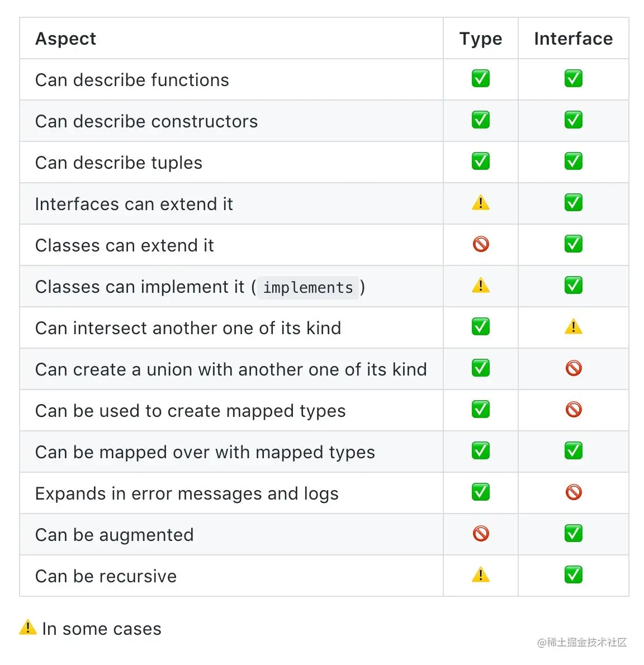Click Interface prohibited icon for create mapped types
This screenshot has height=665, width=644.
point(573,409)
